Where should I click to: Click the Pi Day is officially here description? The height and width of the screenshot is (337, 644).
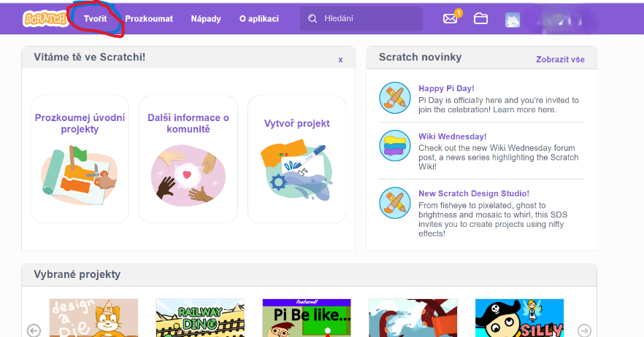[499, 105]
